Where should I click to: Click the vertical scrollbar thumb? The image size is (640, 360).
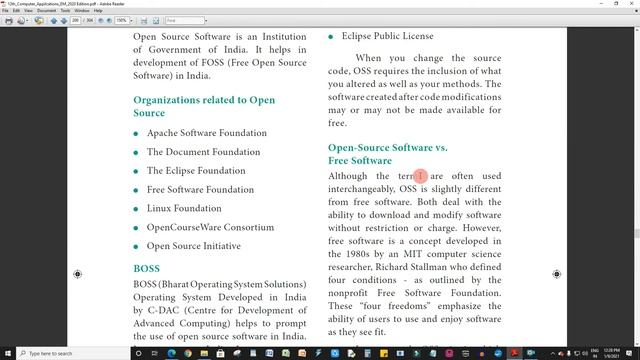[x=637, y=234]
